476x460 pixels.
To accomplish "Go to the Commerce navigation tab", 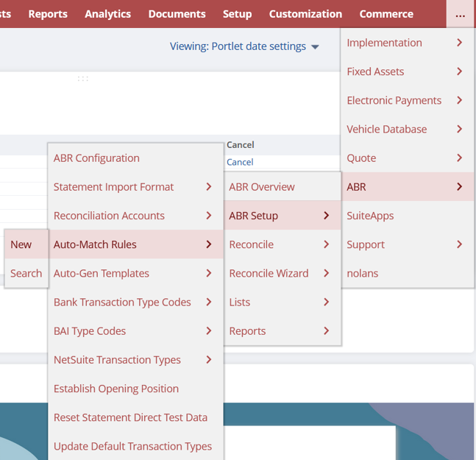I will click(x=386, y=14).
